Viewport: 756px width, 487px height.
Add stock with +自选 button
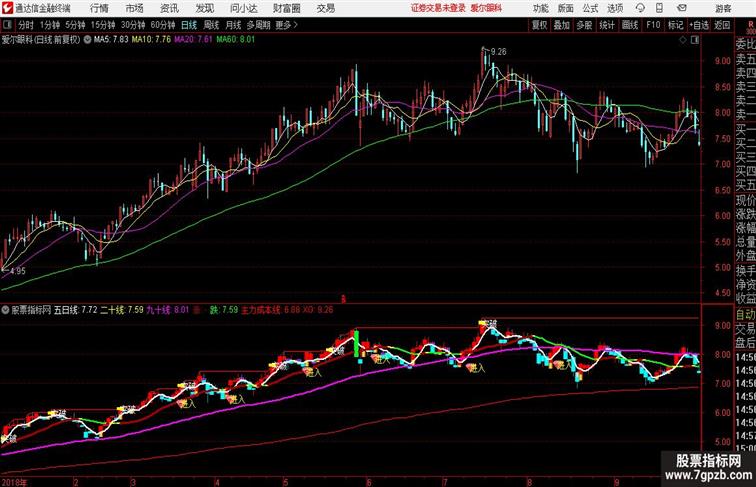699,25
